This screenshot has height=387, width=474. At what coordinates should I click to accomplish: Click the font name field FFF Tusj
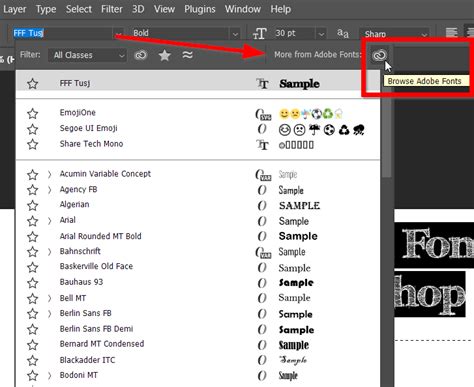click(62, 33)
